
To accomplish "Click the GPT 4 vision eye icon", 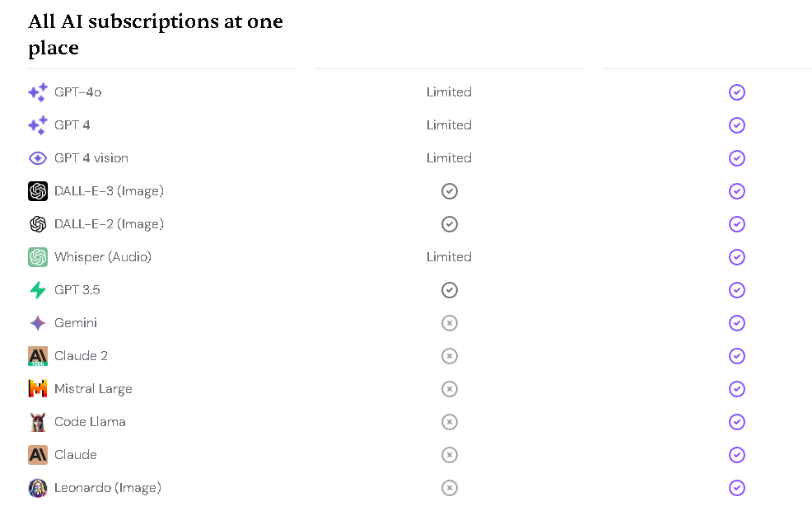I will click(x=38, y=158).
